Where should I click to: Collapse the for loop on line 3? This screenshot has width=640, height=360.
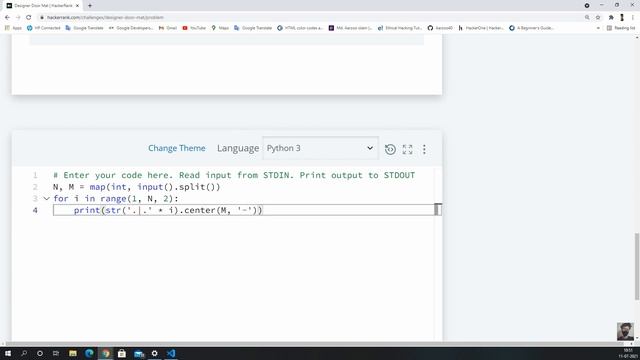tap(47, 199)
